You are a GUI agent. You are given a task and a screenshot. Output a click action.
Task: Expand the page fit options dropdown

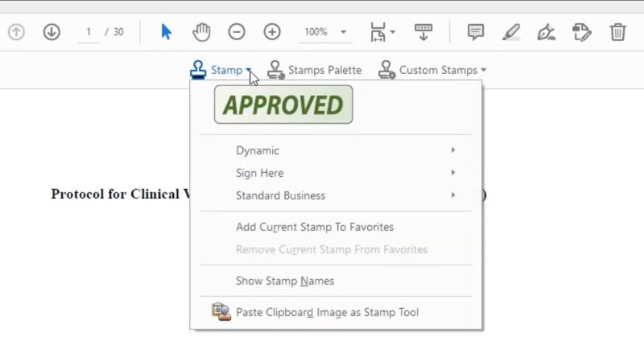click(x=382, y=32)
